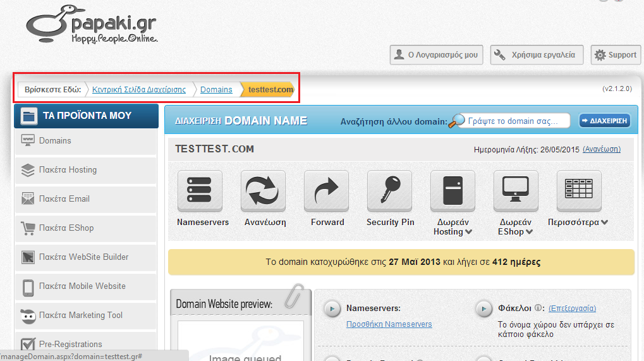Click the folder icon in ΤΑ ΠΡΟΪΟΝΤΑ ΜΟΥ header
The height and width of the screenshot is (361, 644).
pos(28,116)
